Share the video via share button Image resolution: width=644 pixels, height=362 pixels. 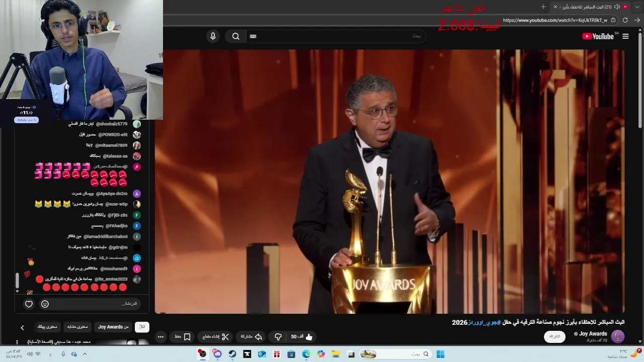point(251,337)
